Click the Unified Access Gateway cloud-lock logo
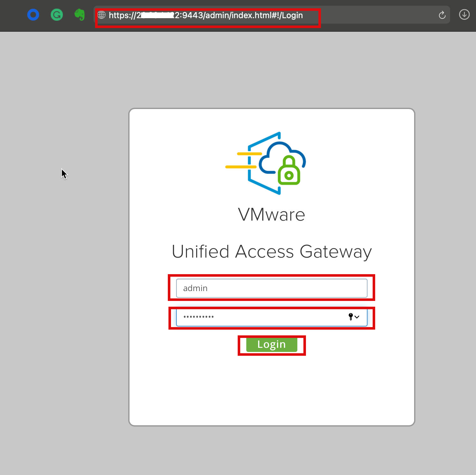This screenshot has width=476, height=475. pos(268,163)
